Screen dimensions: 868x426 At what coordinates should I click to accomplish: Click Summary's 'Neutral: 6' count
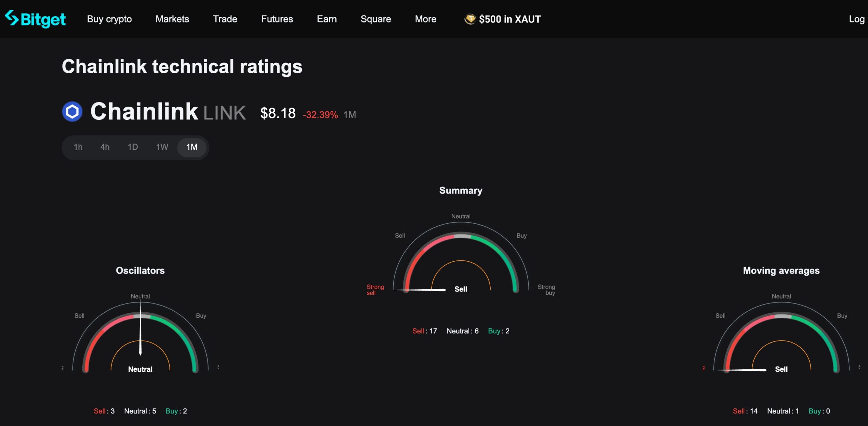pos(462,331)
